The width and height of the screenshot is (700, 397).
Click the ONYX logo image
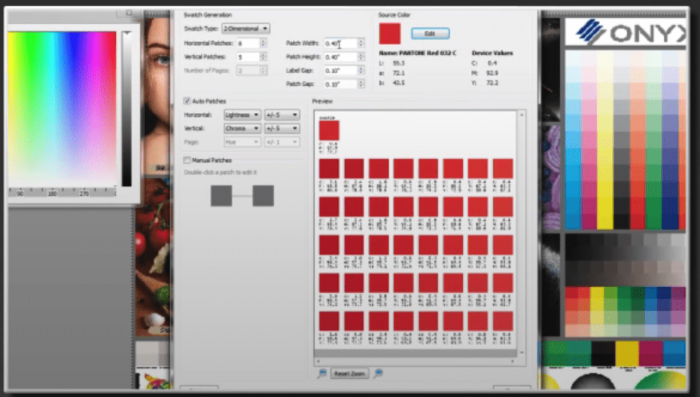[x=625, y=32]
